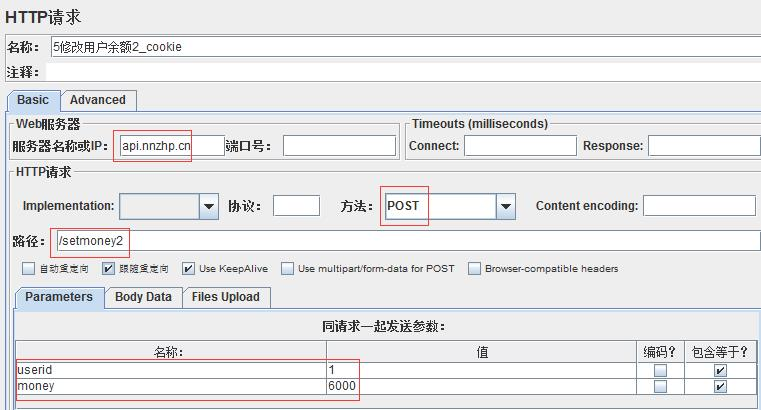
Task: Select the userid parameter name cell
Action: (171, 370)
